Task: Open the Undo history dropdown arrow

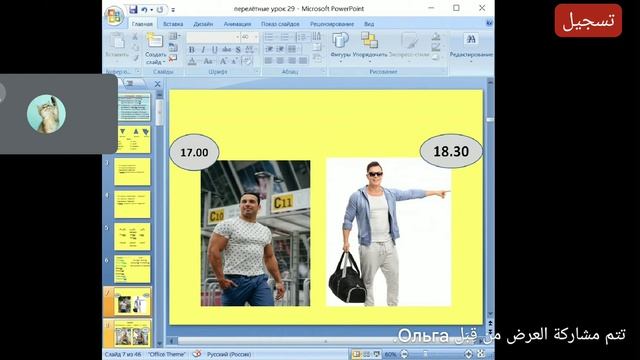Action: 151,9
